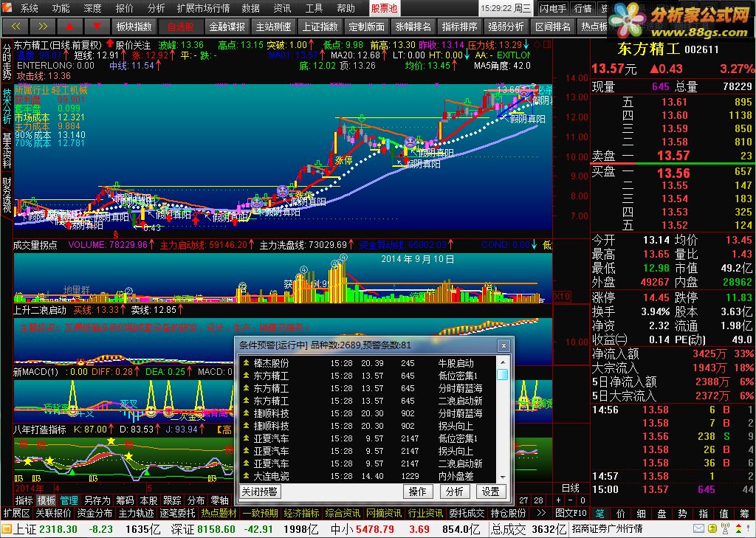This screenshot has width=756, height=538.
Task: Select the 筹 tab in quote panel
Action: click(x=746, y=514)
